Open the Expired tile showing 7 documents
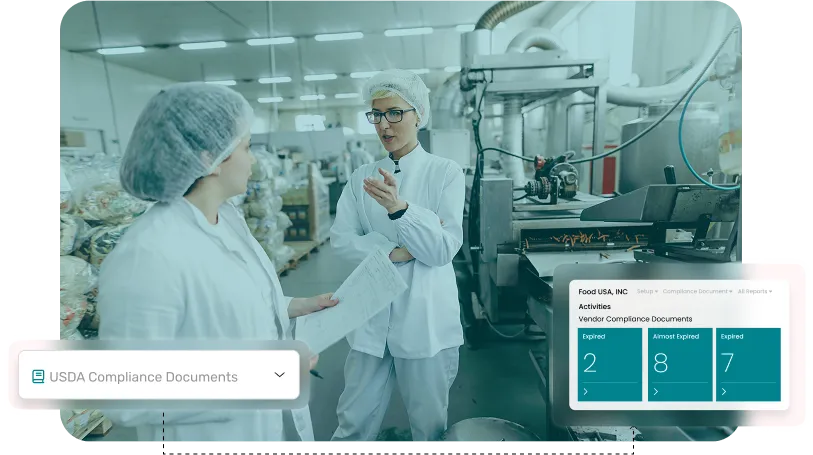Screen dimensions: 813x455 pyautogui.click(x=748, y=364)
